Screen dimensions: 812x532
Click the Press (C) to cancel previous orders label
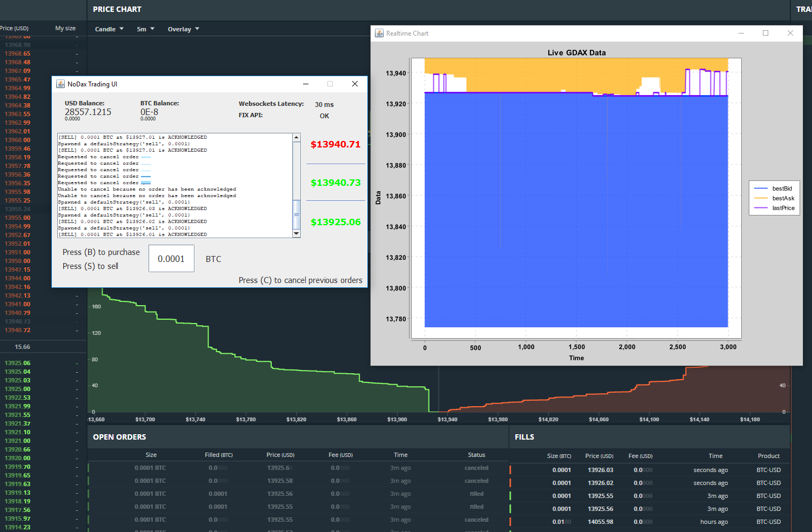pos(300,280)
